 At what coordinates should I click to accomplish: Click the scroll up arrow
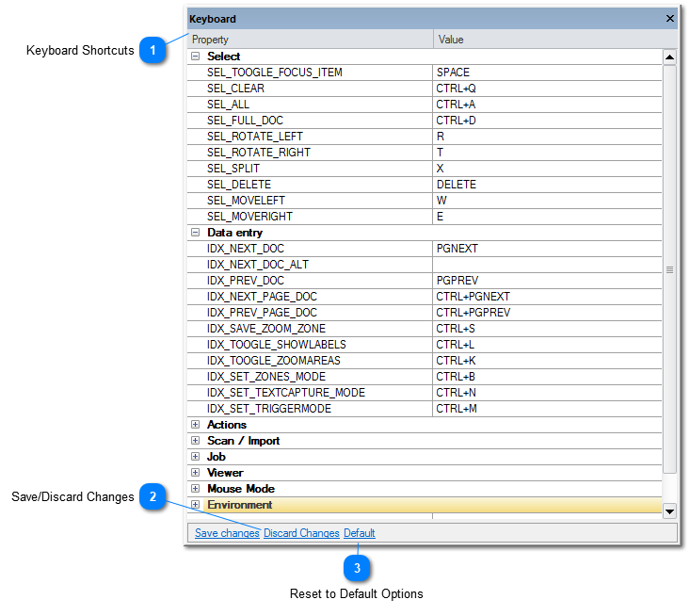[669, 57]
